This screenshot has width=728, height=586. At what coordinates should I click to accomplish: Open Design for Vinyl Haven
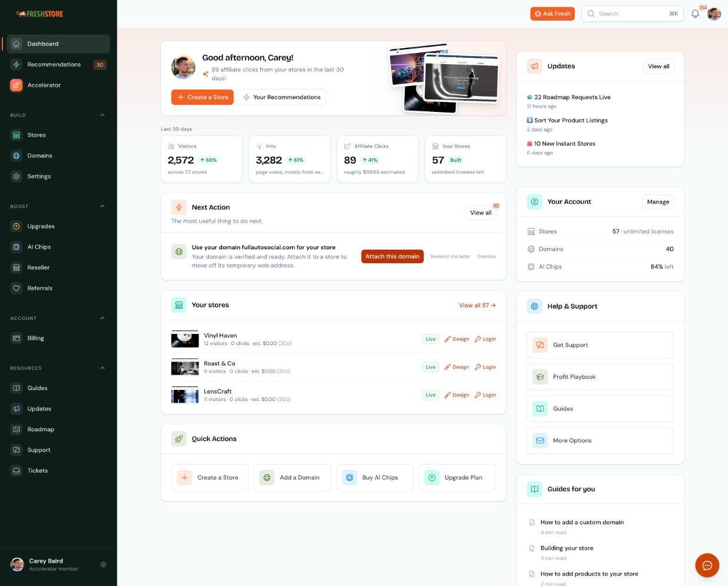[457, 339]
